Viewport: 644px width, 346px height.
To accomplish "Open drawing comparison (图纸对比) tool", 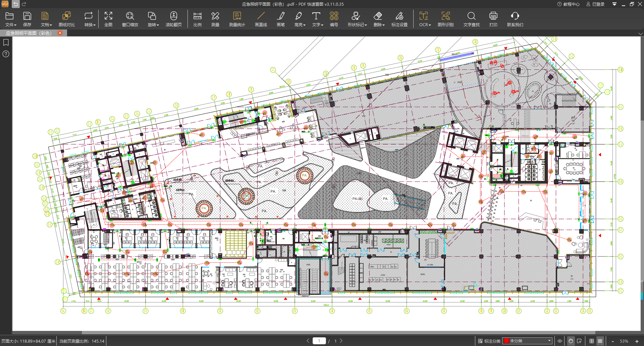I will click(66, 19).
